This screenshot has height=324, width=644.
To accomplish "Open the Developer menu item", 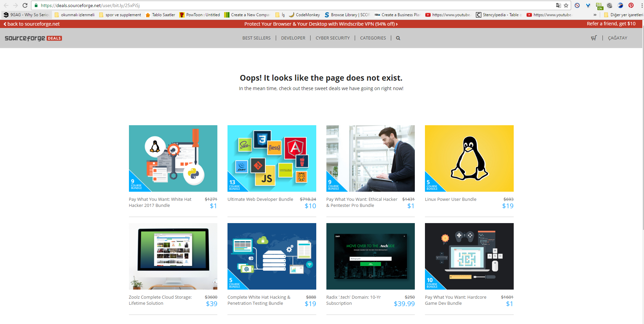I will click(293, 38).
